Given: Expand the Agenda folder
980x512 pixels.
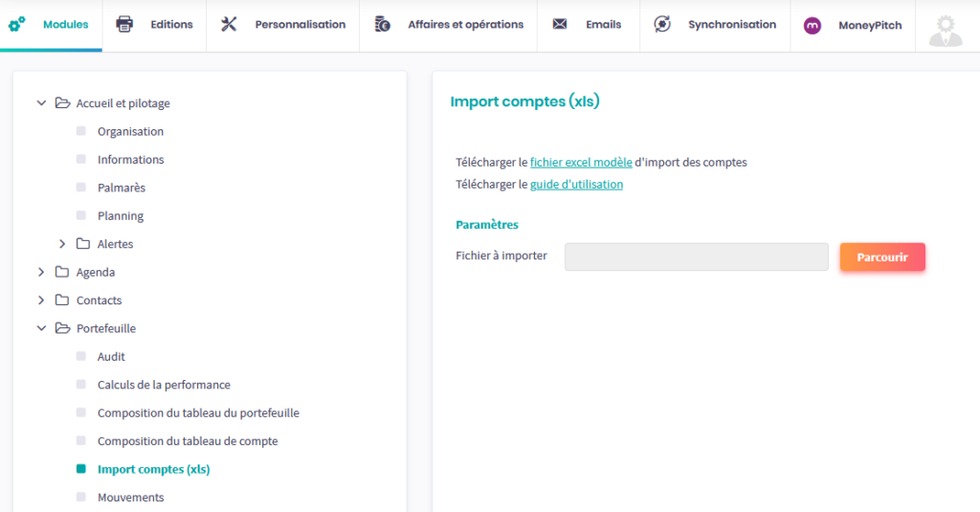Looking at the screenshot, I should coord(41,272).
